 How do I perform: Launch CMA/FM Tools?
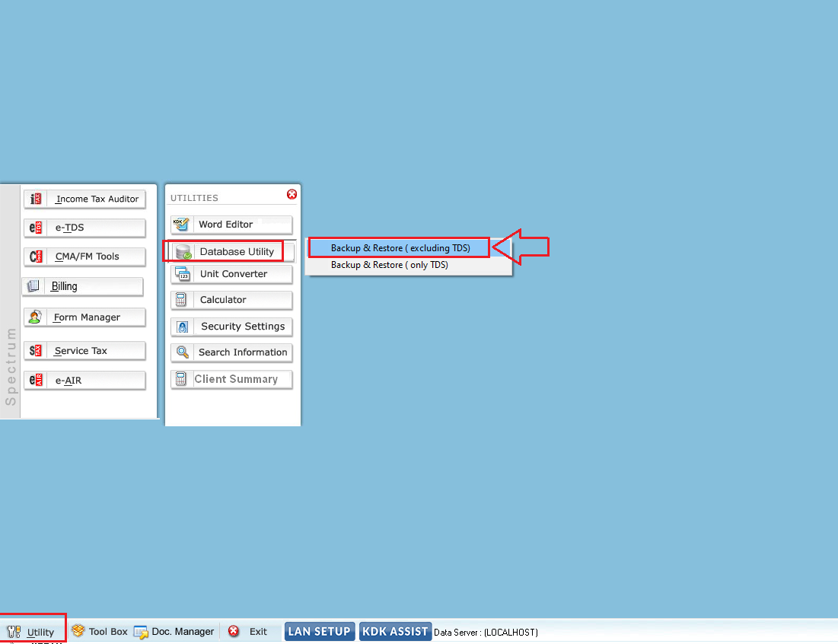point(84,257)
